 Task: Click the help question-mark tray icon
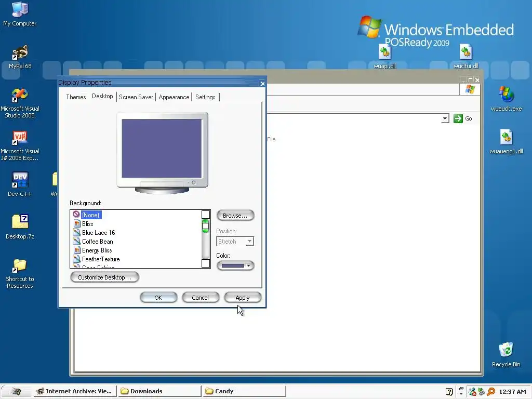point(449,392)
